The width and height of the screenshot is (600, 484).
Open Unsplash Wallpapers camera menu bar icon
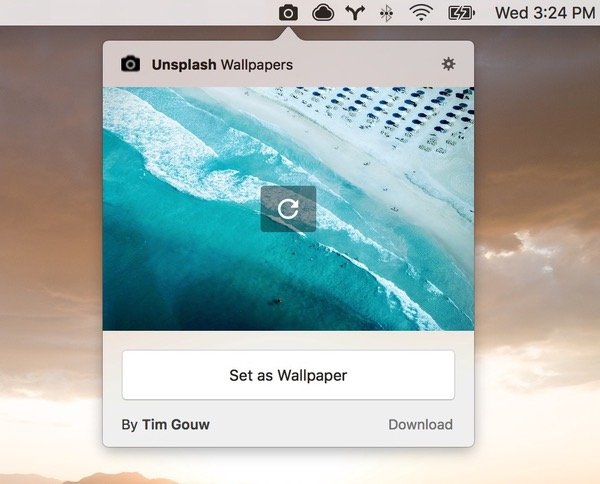pyautogui.click(x=288, y=13)
